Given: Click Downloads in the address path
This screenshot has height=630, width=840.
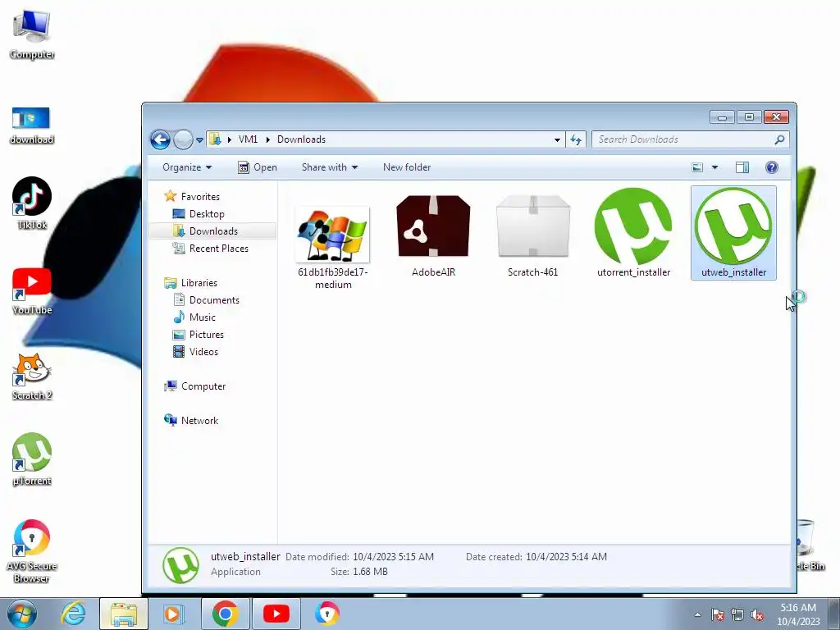Looking at the screenshot, I should pos(301,139).
